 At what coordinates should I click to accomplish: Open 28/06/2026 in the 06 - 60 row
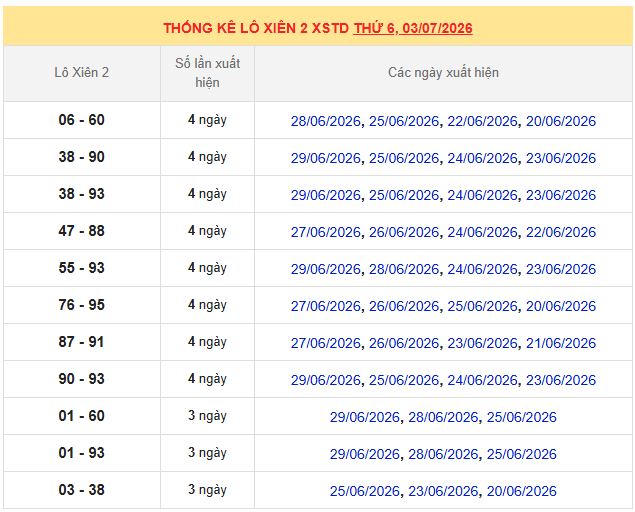click(326, 121)
